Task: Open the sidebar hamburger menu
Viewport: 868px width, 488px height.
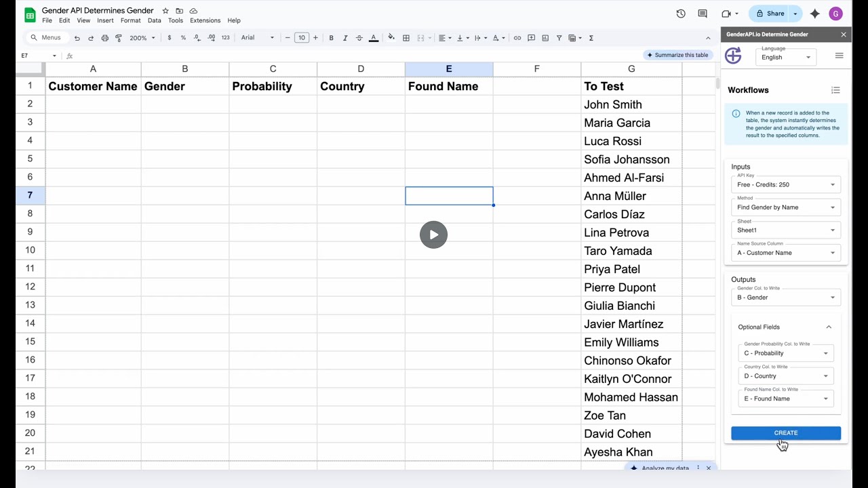Action: (839, 56)
